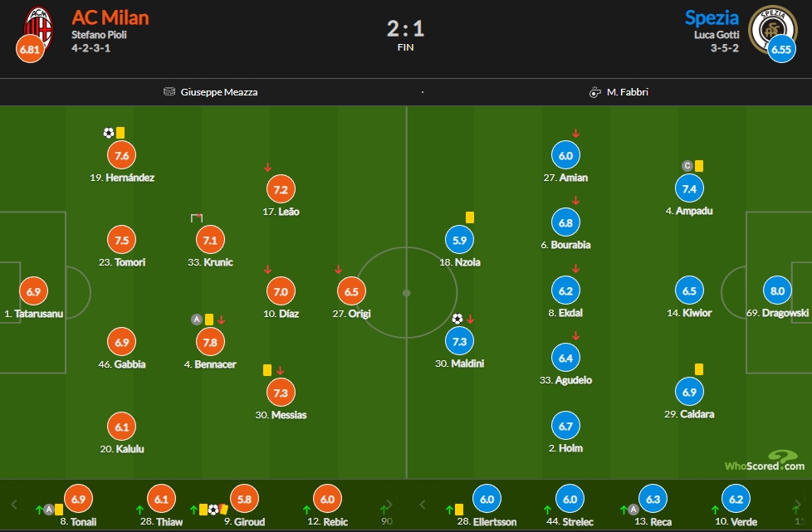Open the AC Milan team name link
Viewport: 812px width, 532px height.
click(x=110, y=17)
